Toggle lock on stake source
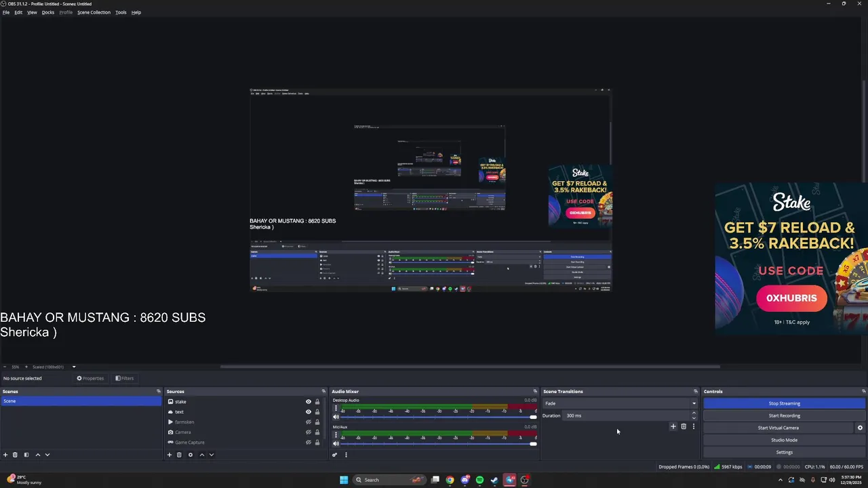 point(317,402)
